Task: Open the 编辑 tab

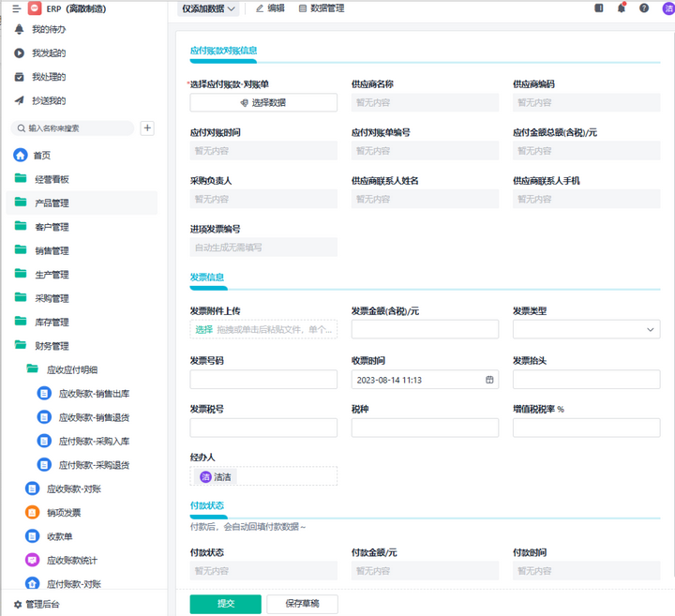Action: pyautogui.click(x=270, y=8)
